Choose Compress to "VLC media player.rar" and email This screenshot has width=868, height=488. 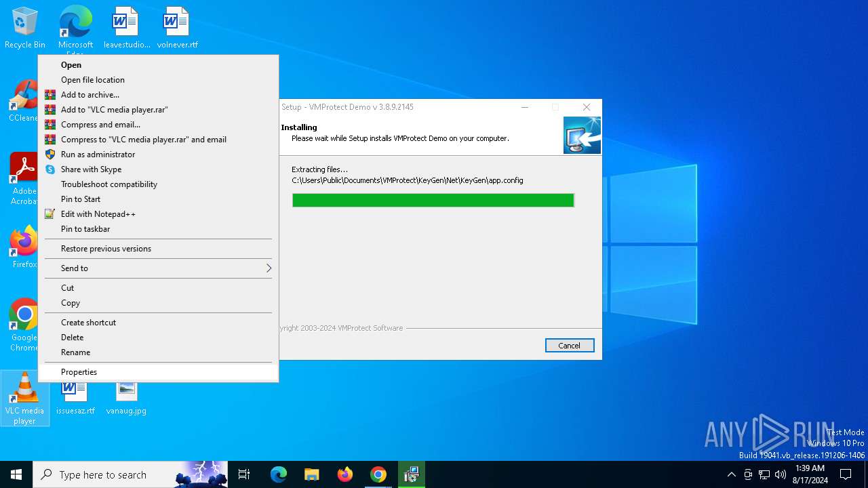click(158, 140)
